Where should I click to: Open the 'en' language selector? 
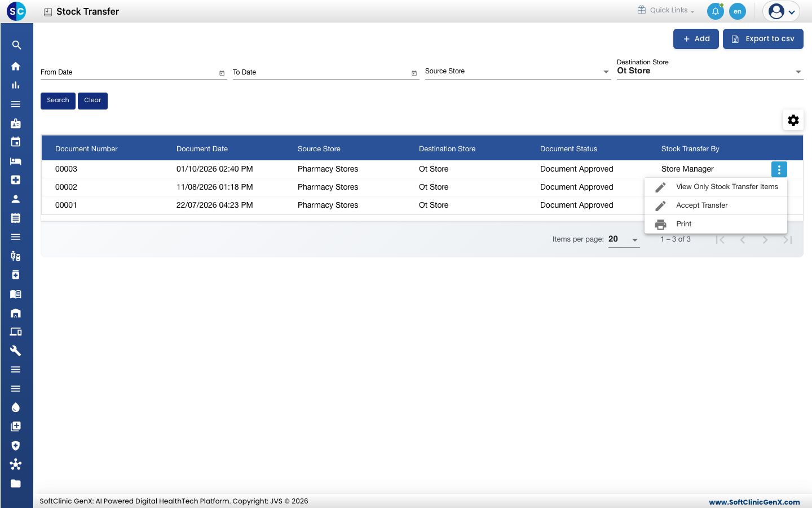click(738, 11)
